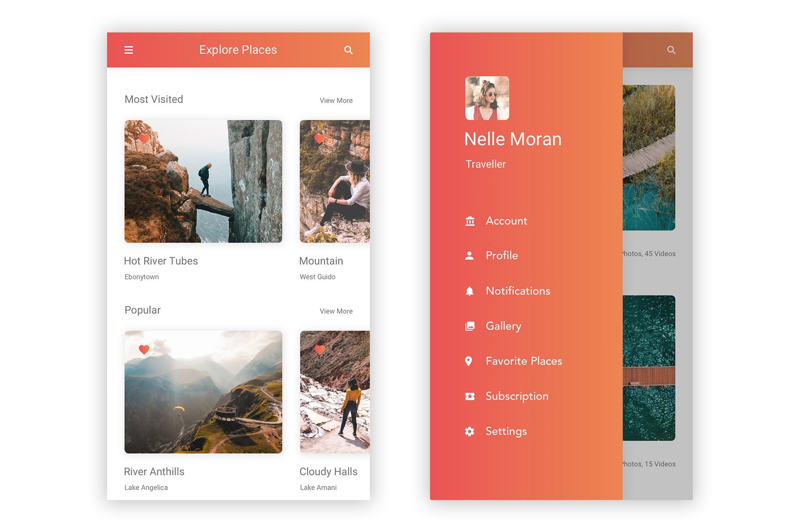
Task: Open the Favorite Places menu entry
Action: [523, 361]
